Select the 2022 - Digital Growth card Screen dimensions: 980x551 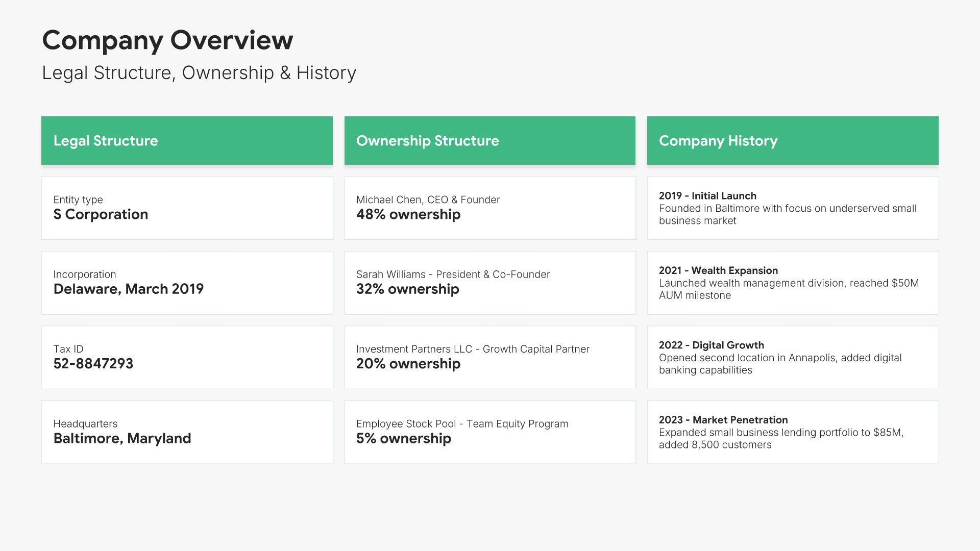click(792, 357)
